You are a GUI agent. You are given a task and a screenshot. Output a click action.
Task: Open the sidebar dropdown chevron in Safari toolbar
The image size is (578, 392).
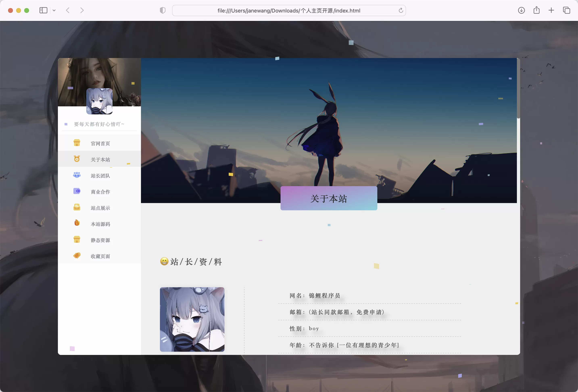(x=54, y=10)
